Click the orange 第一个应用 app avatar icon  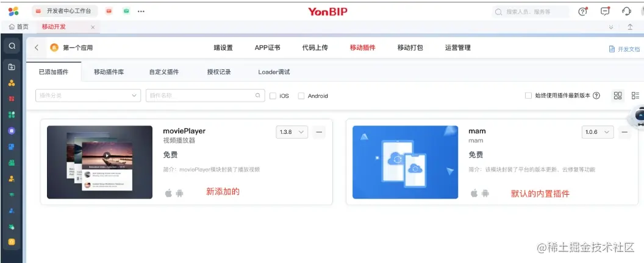54,47
